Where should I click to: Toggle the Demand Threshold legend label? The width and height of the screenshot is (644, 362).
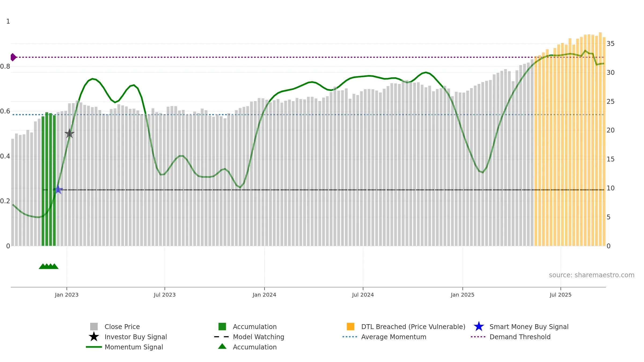pos(520,337)
